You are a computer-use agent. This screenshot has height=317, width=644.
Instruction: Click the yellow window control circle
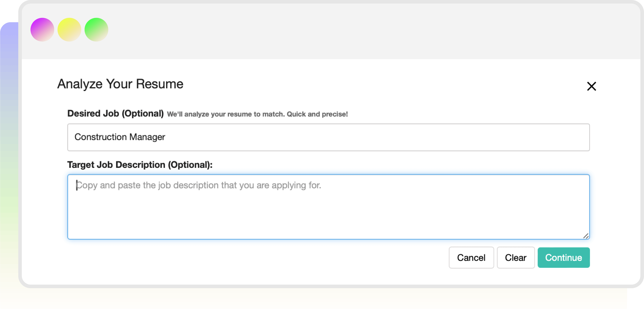pos(69,29)
